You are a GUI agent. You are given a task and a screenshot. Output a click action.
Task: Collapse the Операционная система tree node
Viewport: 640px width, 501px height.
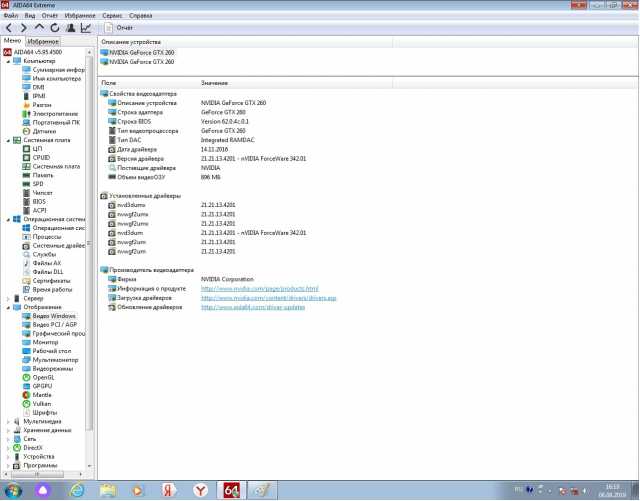8,220
